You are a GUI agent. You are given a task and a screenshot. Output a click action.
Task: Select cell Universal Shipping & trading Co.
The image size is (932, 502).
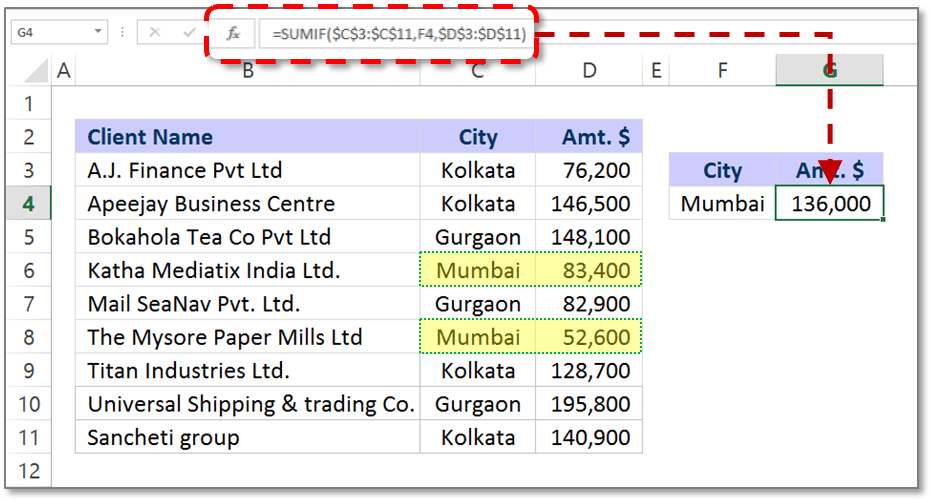coord(247,404)
